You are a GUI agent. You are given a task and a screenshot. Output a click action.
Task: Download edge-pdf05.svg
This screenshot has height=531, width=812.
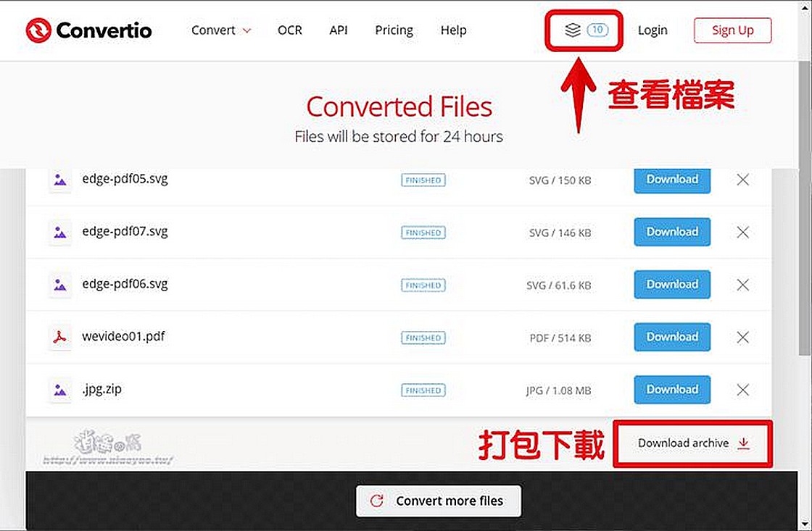[x=672, y=180]
